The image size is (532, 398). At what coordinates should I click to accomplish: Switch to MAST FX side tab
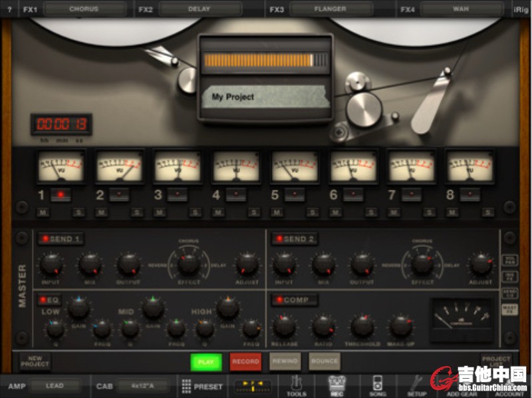(x=509, y=309)
